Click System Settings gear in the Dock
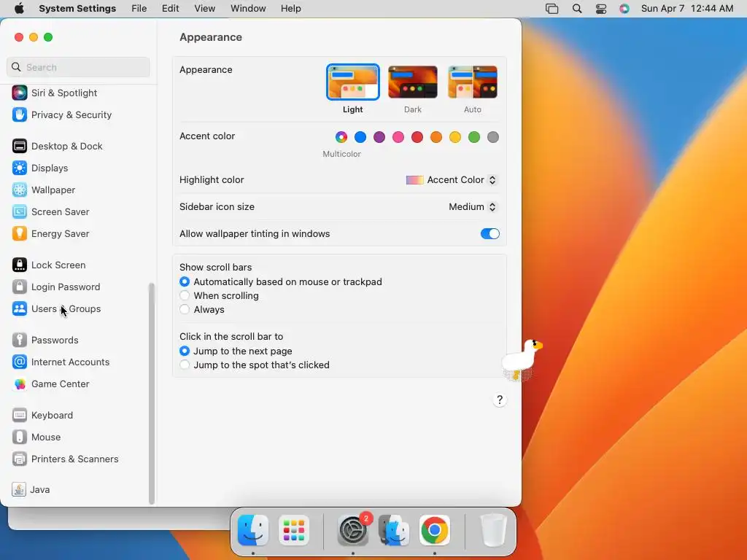 point(353,530)
